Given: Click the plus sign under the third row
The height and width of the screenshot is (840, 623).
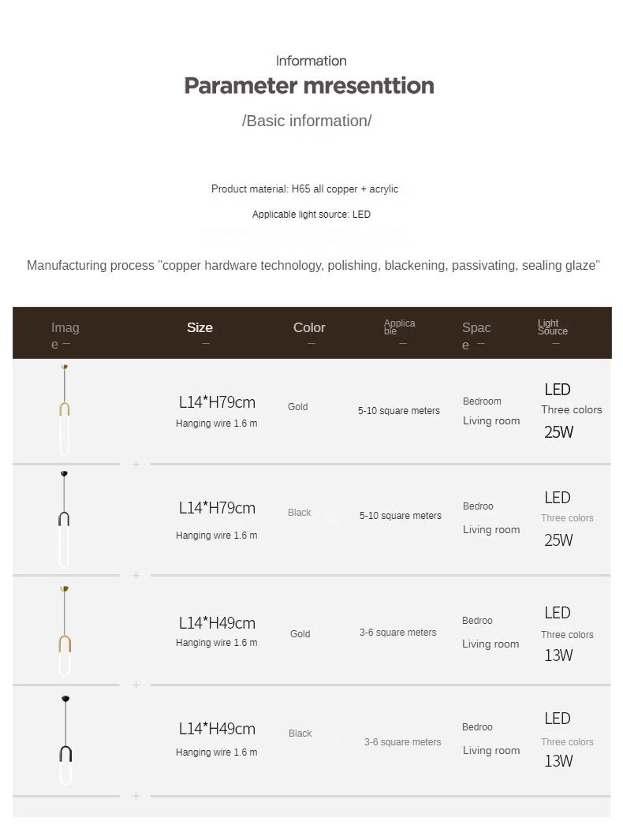Looking at the screenshot, I should click(x=136, y=685).
